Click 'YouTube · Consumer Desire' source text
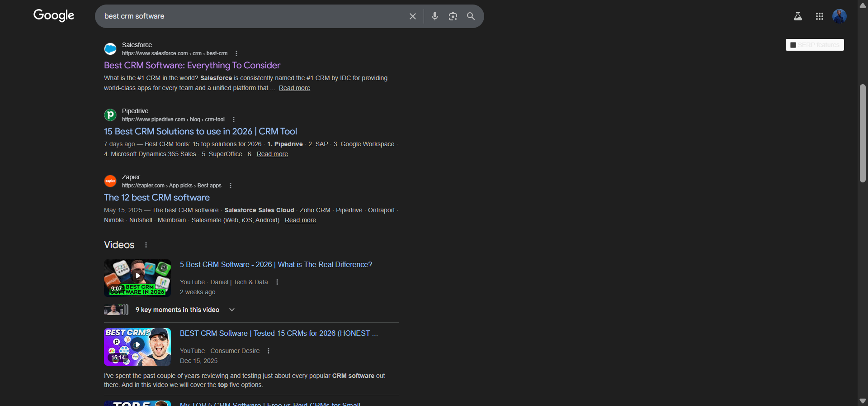Viewport: 868px width, 406px height. (x=220, y=351)
